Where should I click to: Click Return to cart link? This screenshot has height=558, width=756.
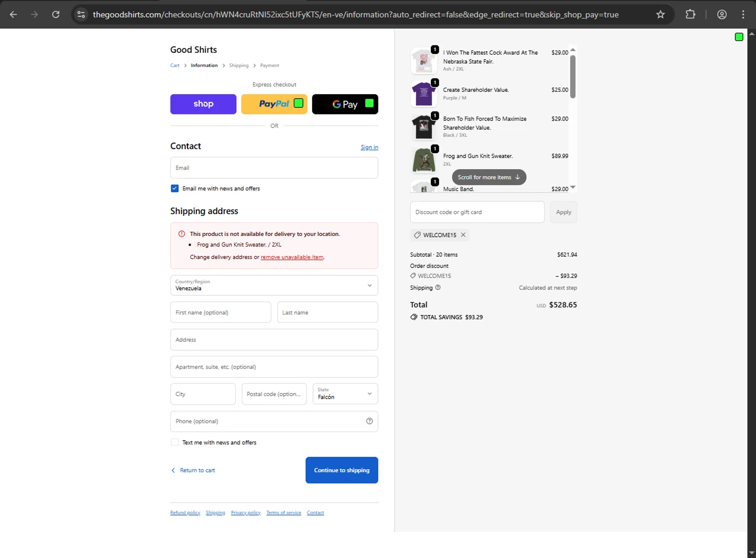(194, 470)
